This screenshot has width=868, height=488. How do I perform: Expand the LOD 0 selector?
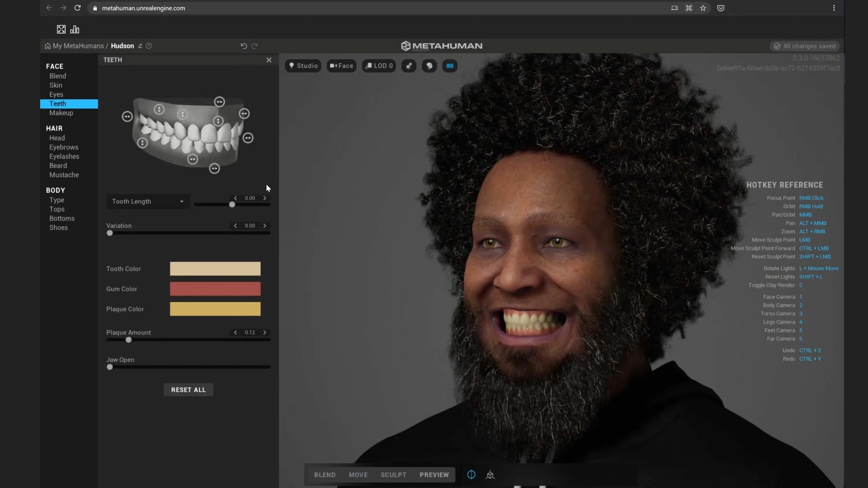[379, 66]
